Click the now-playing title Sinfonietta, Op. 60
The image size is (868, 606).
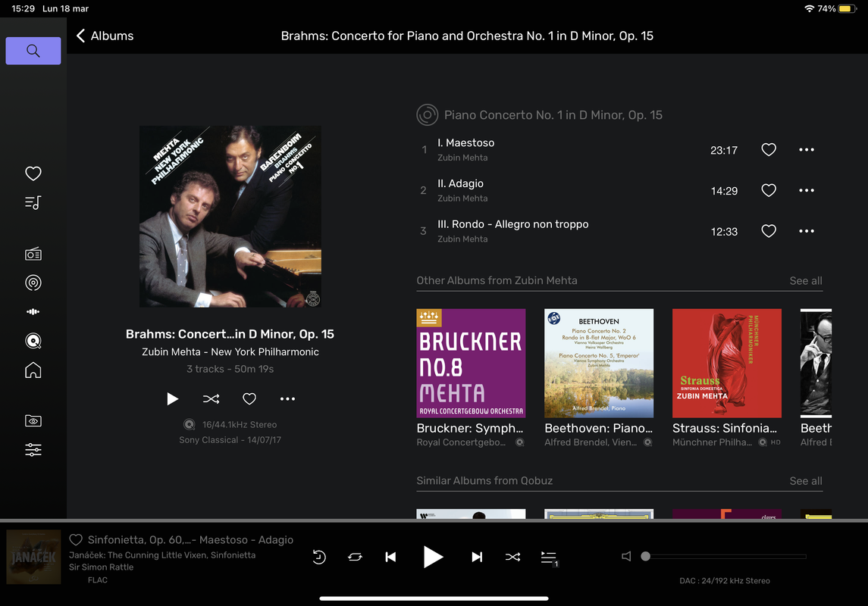[190, 539]
